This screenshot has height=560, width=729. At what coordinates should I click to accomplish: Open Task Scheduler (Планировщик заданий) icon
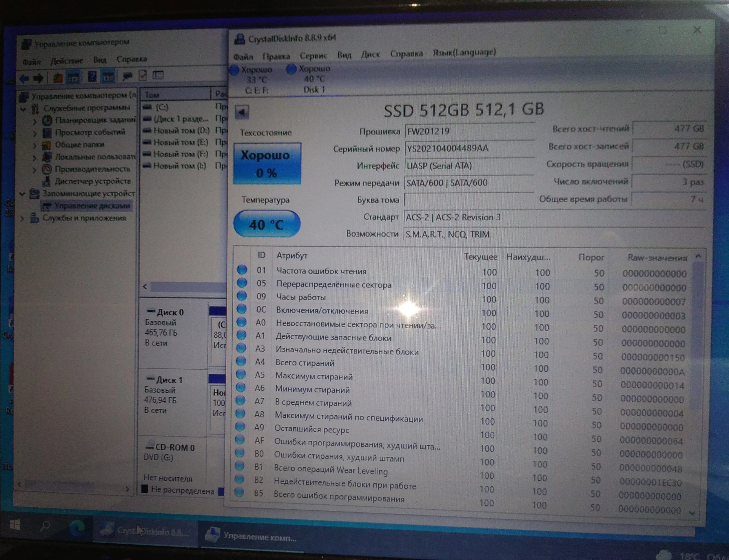[x=47, y=120]
